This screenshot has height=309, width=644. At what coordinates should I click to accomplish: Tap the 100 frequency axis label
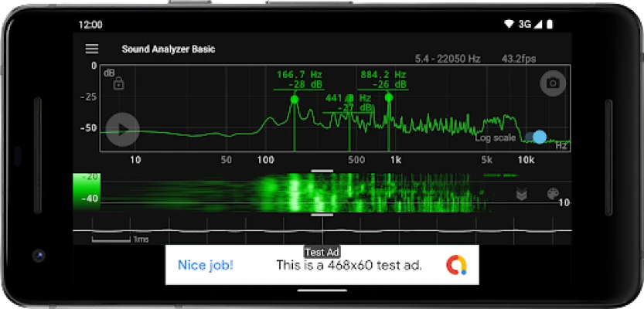click(x=266, y=160)
